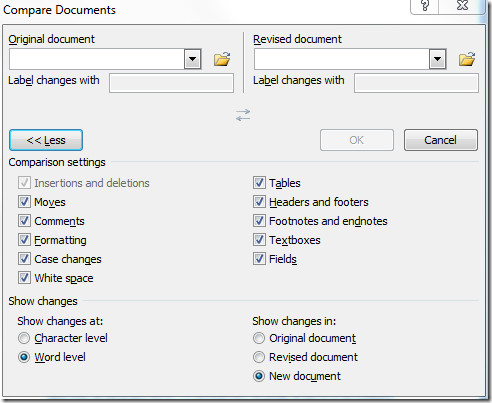The height and width of the screenshot is (403, 492).
Task: Select Character level radio button
Action: coord(24,338)
